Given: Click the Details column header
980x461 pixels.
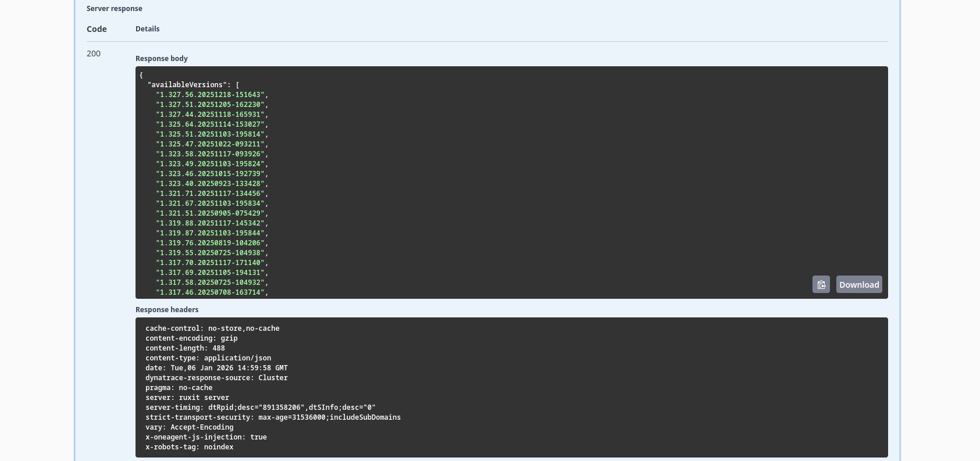Looking at the screenshot, I should (147, 29).
